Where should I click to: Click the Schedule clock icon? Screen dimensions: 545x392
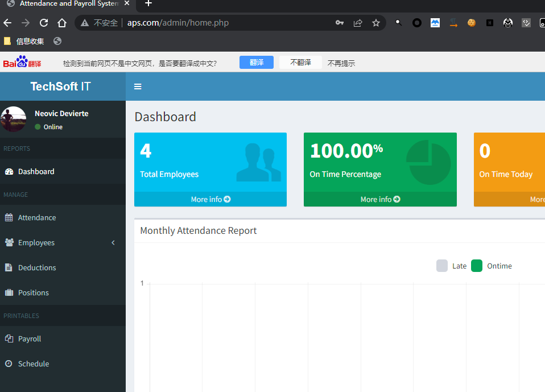(9, 364)
